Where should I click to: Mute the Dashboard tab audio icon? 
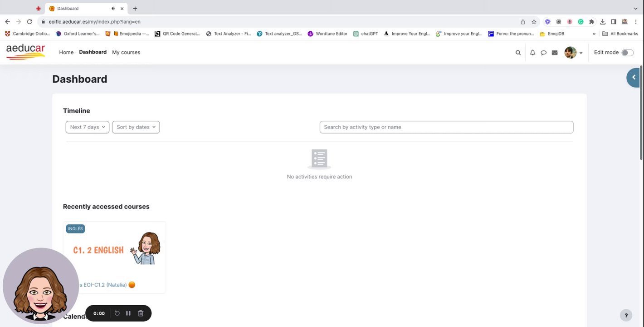point(113,8)
